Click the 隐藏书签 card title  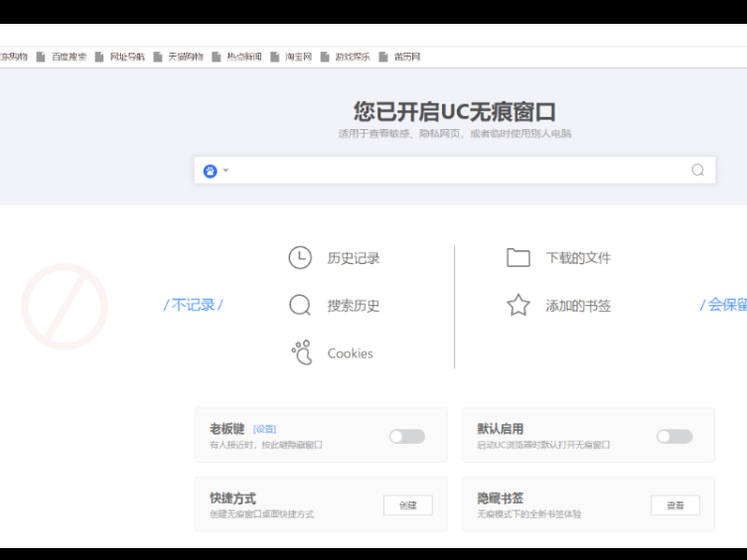pyautogui.click(x=501, y=498)
